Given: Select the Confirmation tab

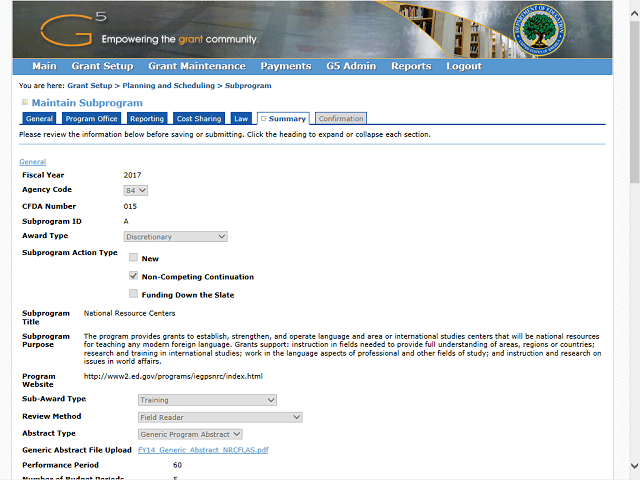Looking at the screenshot, I should click(341, 118).
